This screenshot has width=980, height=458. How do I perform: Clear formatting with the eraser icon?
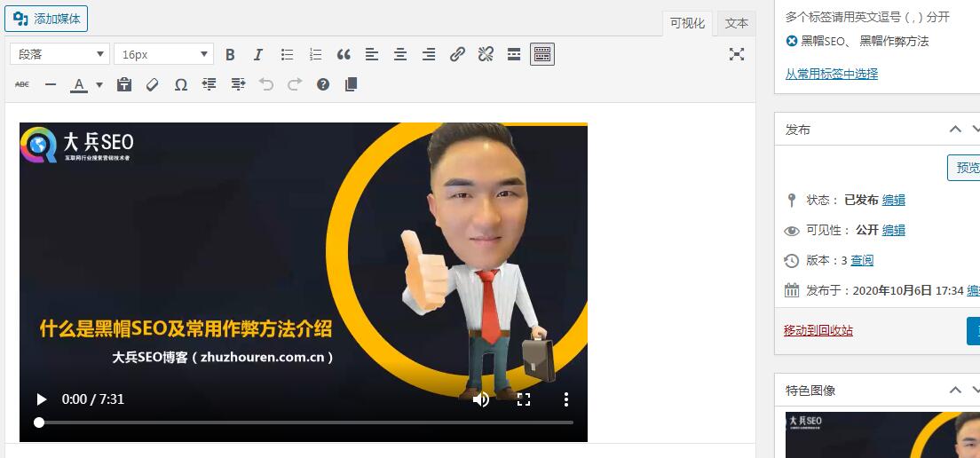[x=152, y=84]
